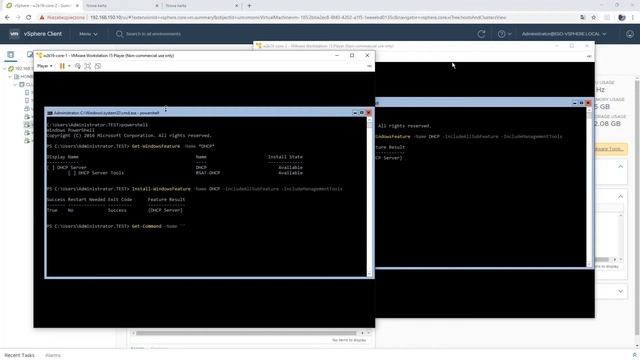Open the Player menu in front VMware window

(44, 66)
